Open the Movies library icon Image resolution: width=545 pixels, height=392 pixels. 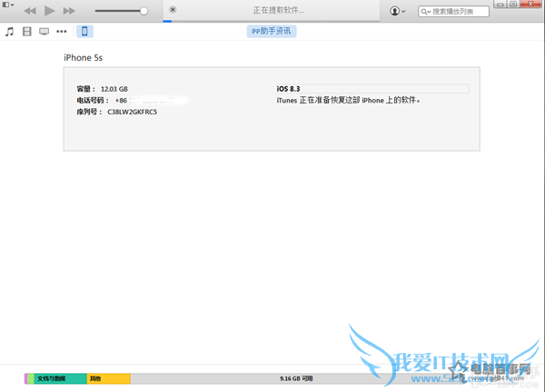pos(26,32)
